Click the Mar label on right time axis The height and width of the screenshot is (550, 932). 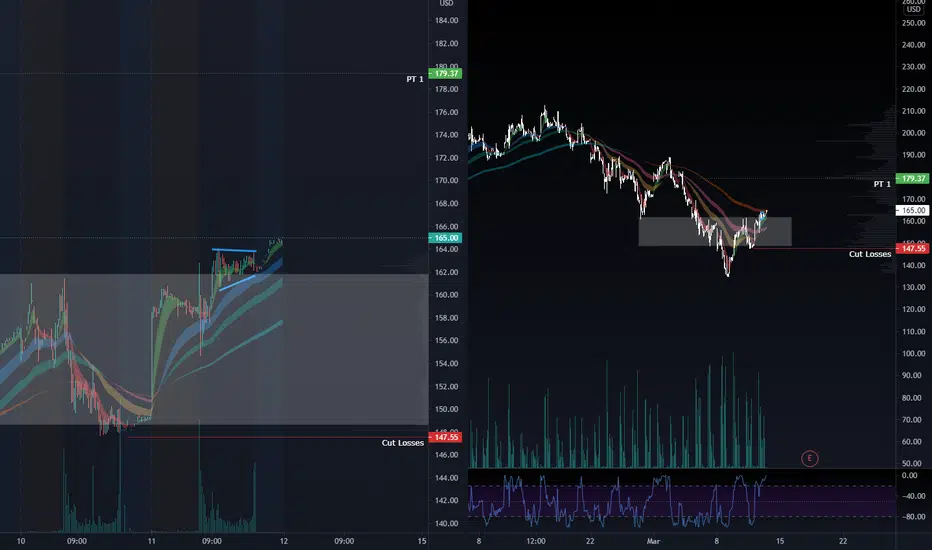[x=653, y=541]
